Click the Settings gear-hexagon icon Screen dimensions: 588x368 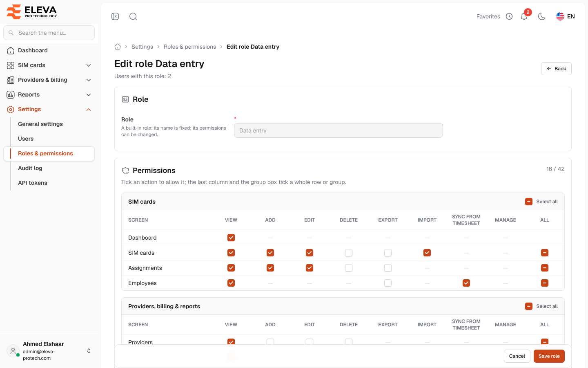coord(11,110)
